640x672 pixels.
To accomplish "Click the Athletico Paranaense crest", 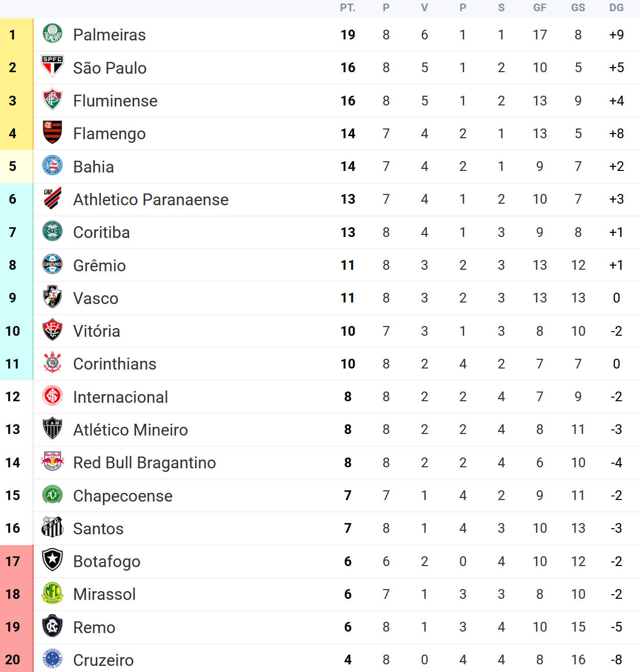I will (x=52, y=199).
